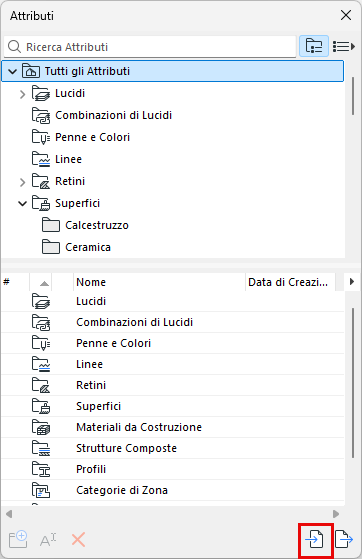The width and height of the screenshot is (362, 559).
Task: Select Linee name in the list
Action: 89,364
